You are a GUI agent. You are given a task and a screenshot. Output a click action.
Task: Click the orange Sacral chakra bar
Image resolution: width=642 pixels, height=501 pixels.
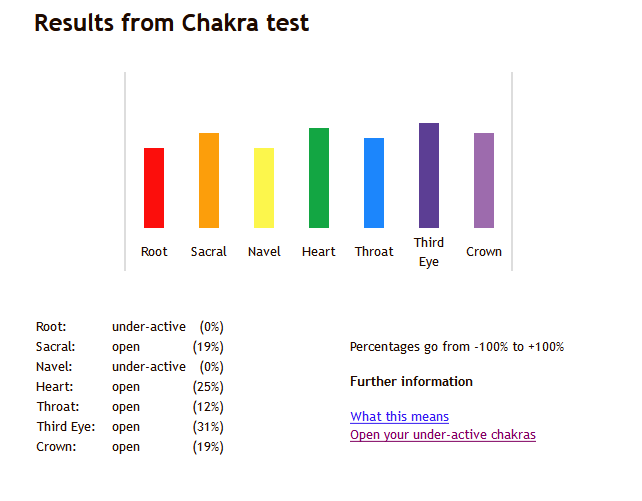209,180
